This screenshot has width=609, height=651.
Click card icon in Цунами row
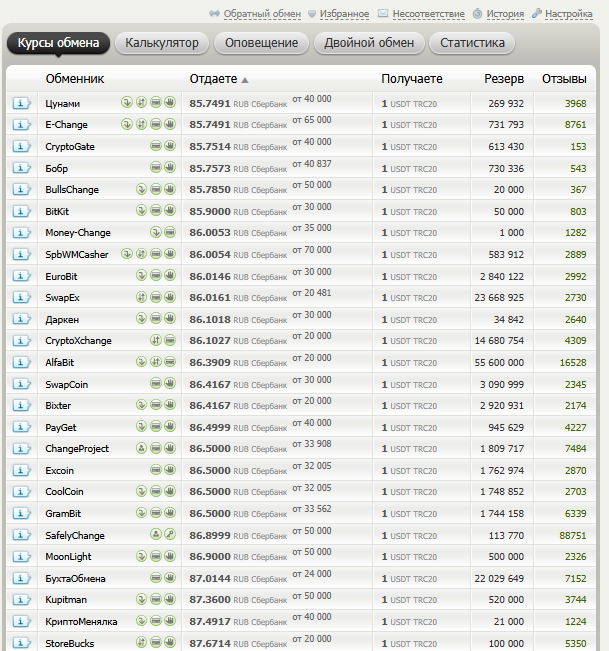(156, 102)
